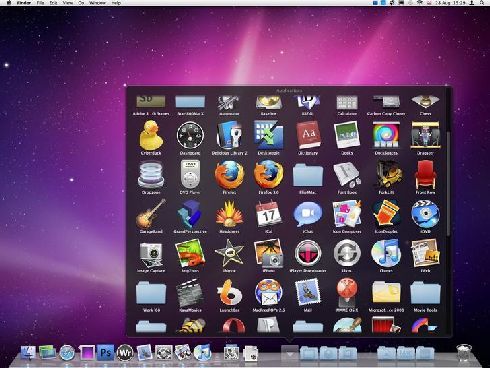The width and height of the screenshot is (490, 368).
Task: Click the Spotlight magnifier in menu bar
Action: point(482,3)
